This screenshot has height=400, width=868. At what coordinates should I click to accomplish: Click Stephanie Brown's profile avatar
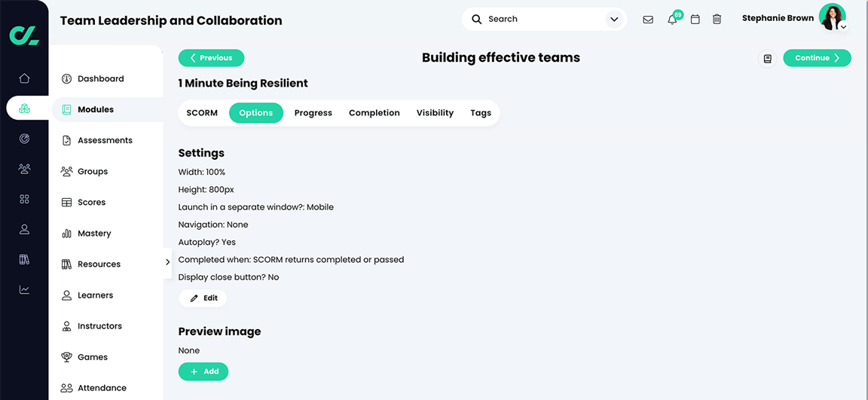point(832,17)
